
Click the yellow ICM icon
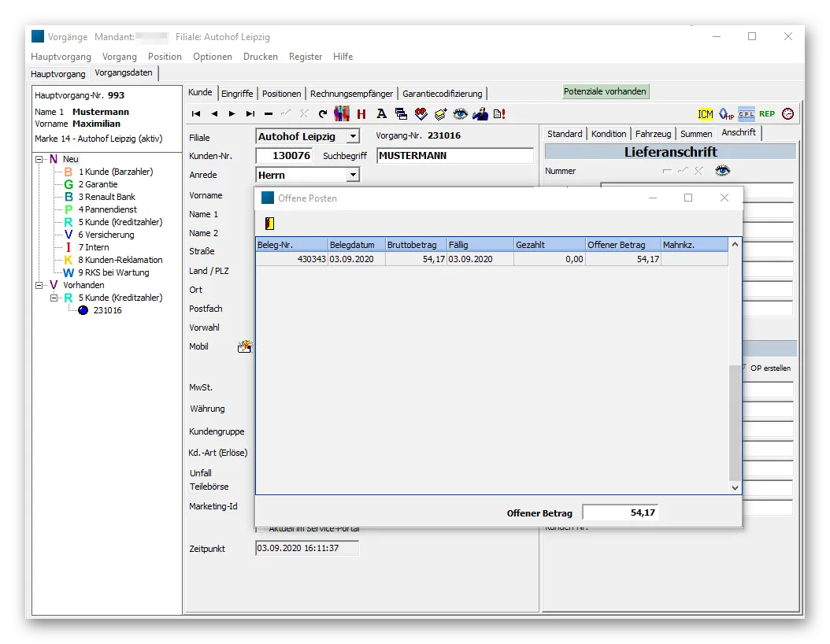pyautogui.click(x=705, y=114)
